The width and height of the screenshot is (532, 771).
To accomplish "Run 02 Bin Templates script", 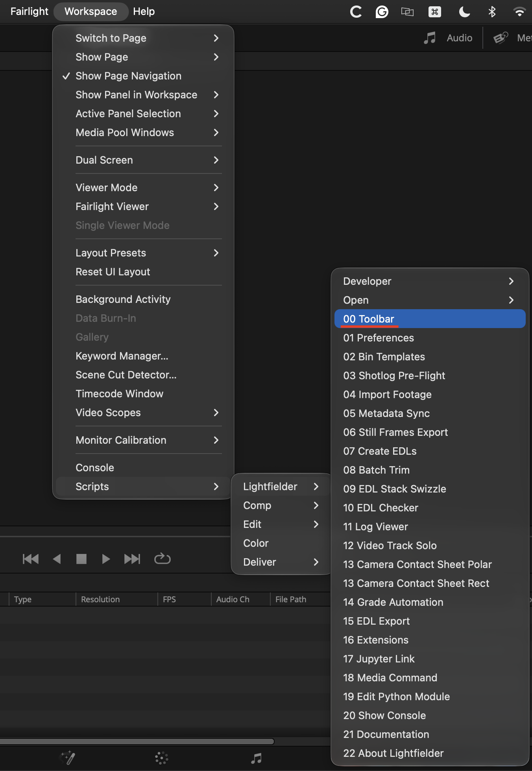I will (x=430, y=357).
